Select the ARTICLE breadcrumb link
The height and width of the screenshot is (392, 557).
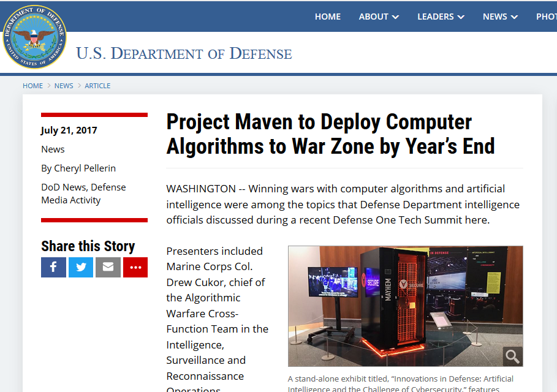[97, 86]
